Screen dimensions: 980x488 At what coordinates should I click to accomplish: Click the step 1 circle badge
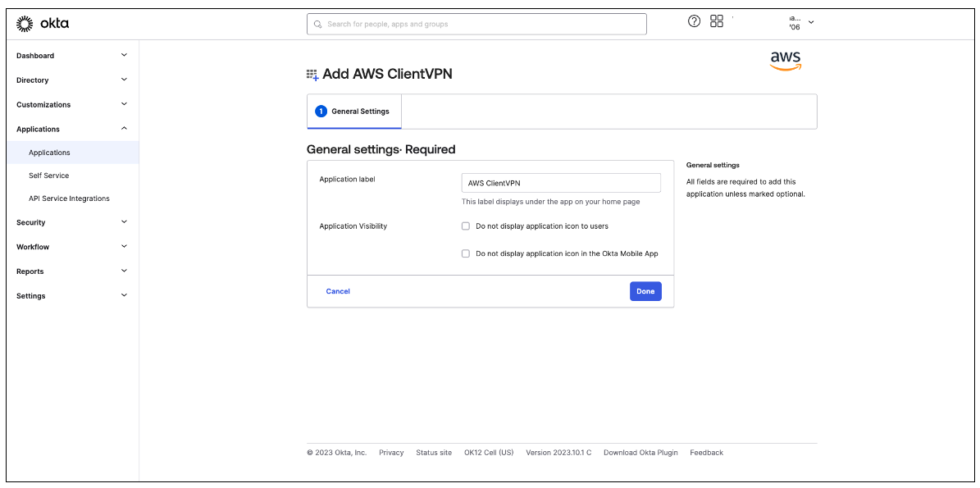click(x=321, y=112)
